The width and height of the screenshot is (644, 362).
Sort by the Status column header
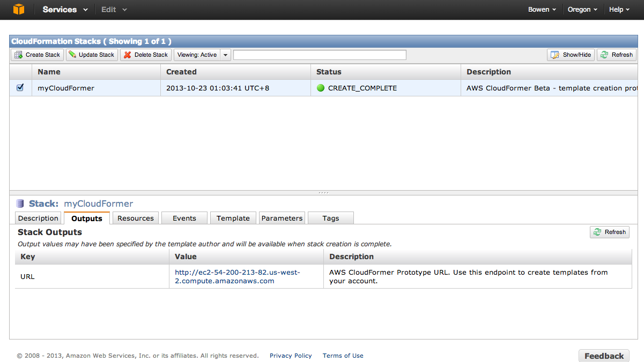click(386, 72)
